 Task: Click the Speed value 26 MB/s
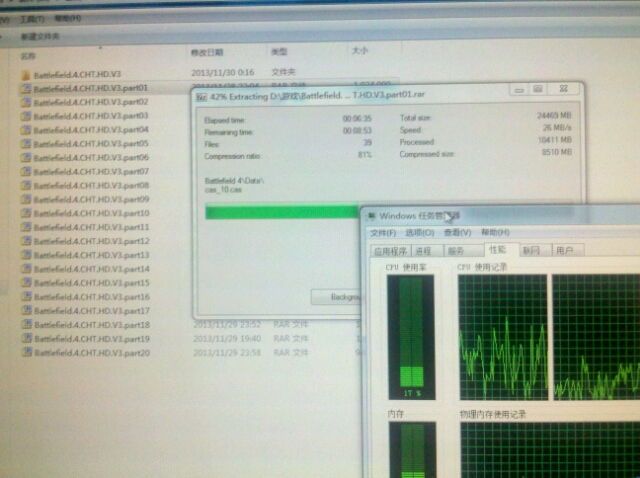coord(557,128)
